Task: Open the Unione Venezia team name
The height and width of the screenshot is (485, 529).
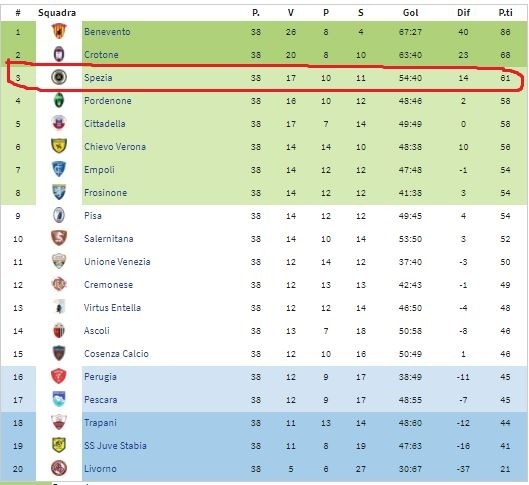Action: coord(117,262)
